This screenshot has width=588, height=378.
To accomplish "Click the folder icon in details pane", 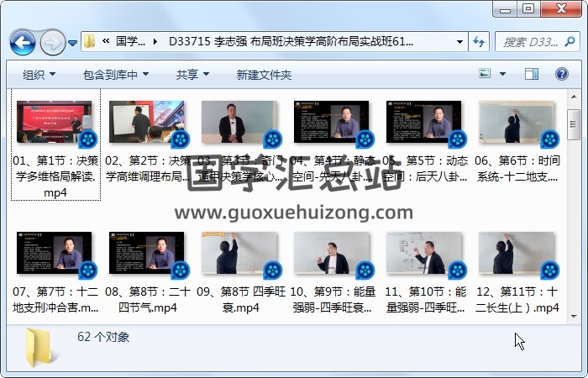I will tap(40, 348).
